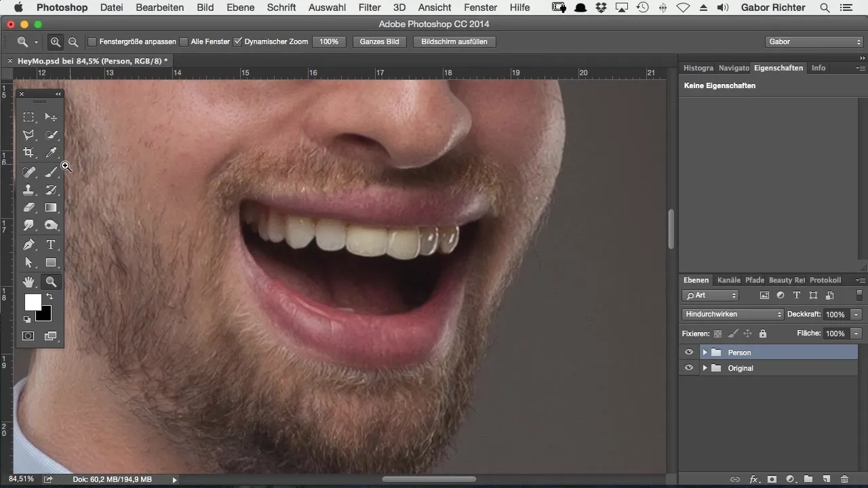Select the Rectangle shape tool
The width and height of the screenshot is (868, 488).
pos(51,262)
